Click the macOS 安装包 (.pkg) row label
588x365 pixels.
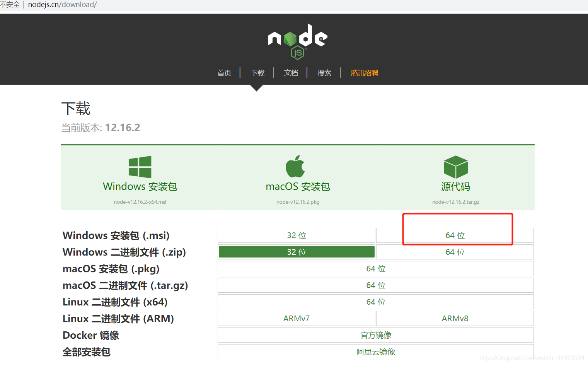(x=111, y=269)
